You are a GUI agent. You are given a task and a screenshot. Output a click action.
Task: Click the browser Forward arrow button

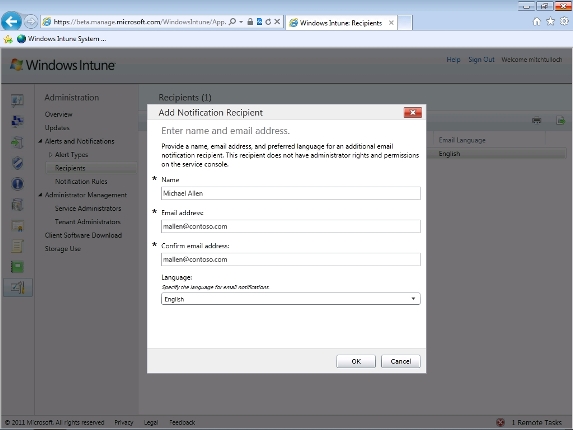[x=31, y=22]
